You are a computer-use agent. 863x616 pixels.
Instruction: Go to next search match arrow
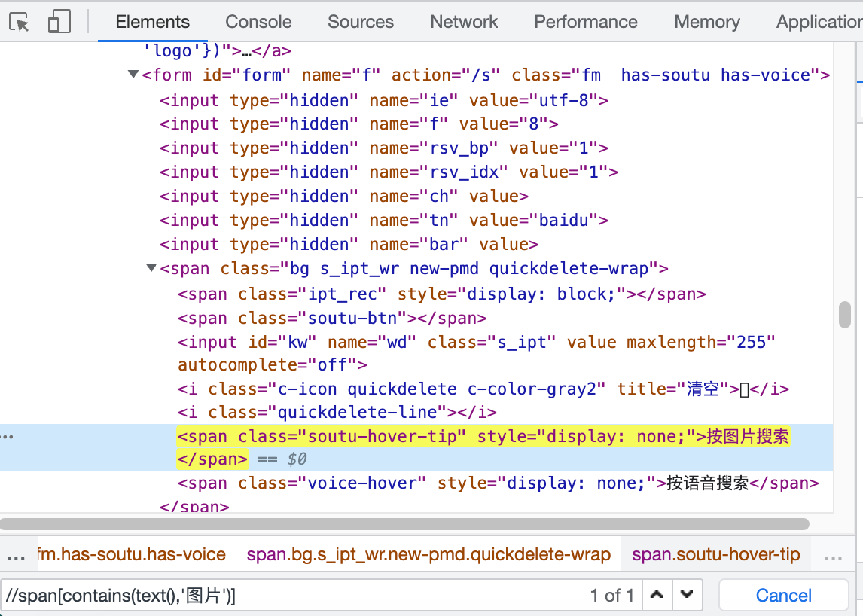(x=686, y=595)
